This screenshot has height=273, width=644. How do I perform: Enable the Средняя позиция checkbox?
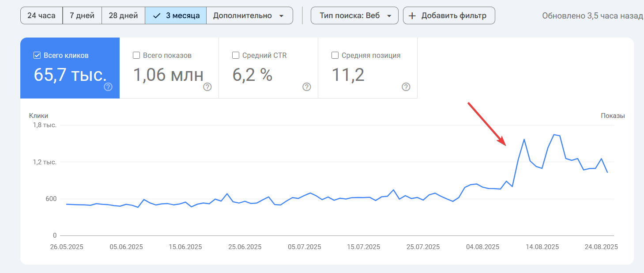click(x=335, y=56)
